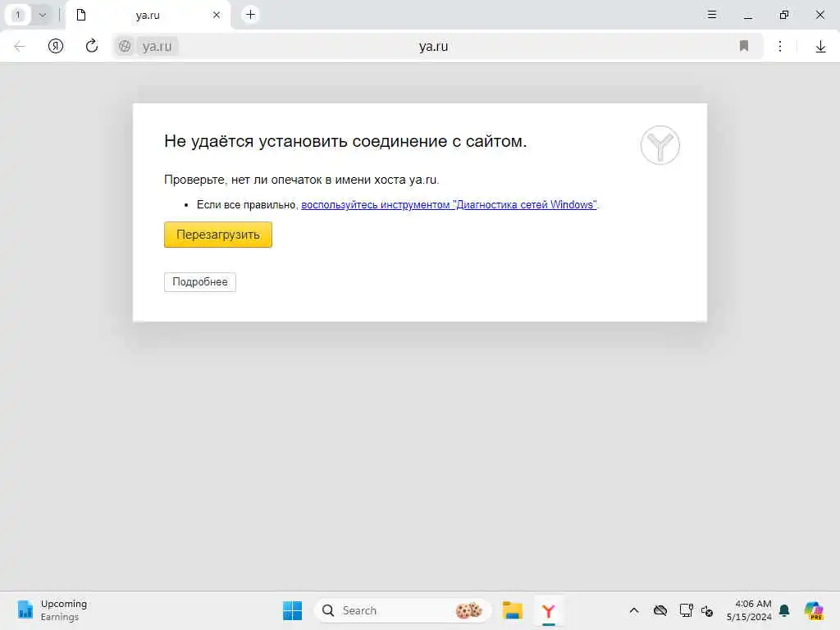Open the three-dot options menu
840x630 pixels.
coord(780,46)
